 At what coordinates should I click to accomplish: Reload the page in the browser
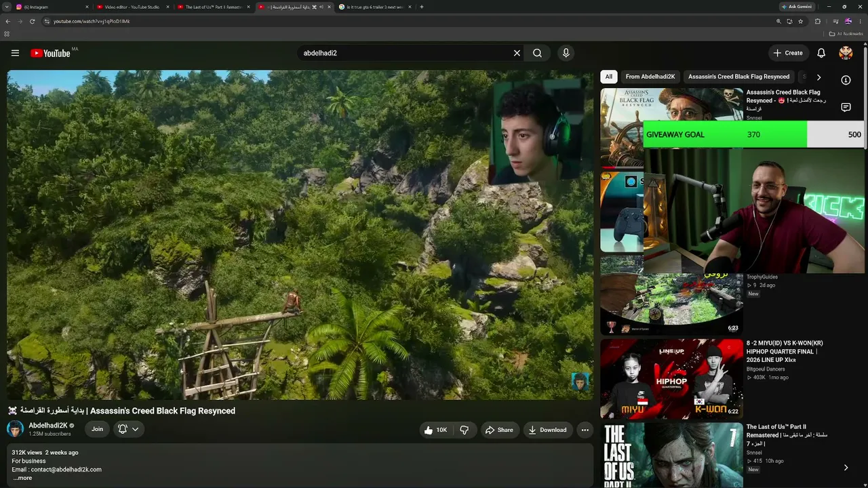click(x=32, y=21)
